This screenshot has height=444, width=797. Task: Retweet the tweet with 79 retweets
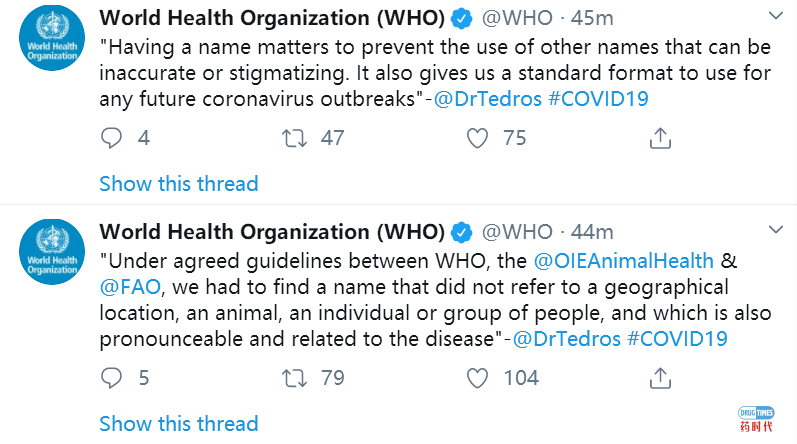[295, 378]
